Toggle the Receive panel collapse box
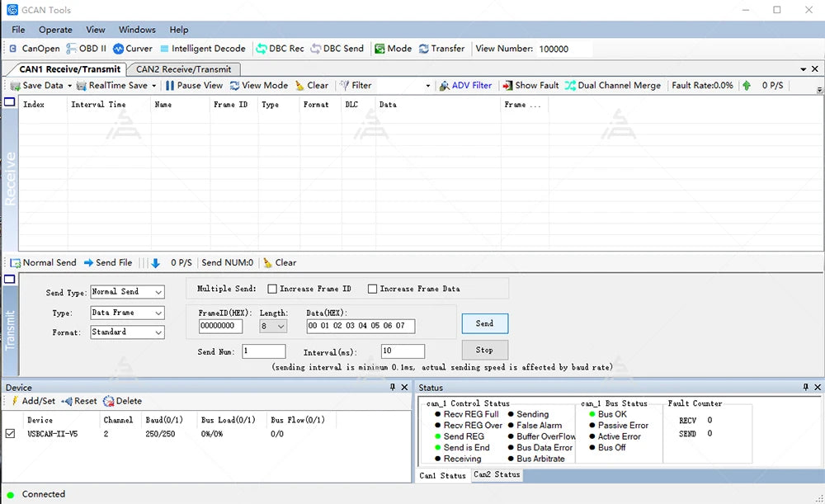825x504 pixels. 9,101
